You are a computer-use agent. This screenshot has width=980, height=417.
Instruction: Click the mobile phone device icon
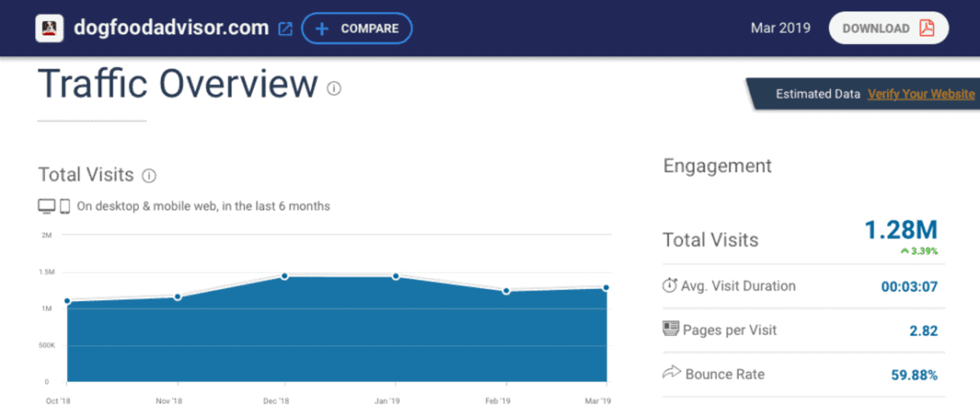65,206
